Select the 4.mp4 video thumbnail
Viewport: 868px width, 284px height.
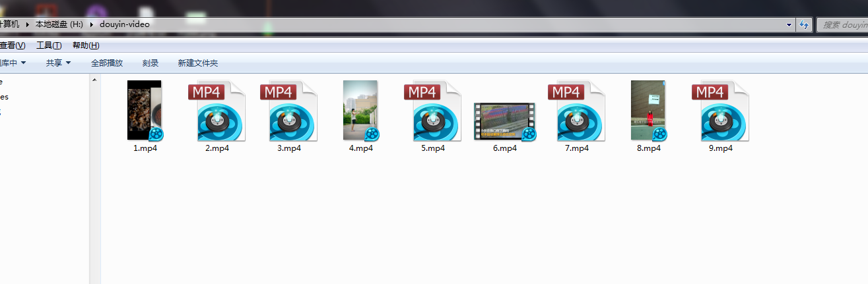tap(360, 110)
